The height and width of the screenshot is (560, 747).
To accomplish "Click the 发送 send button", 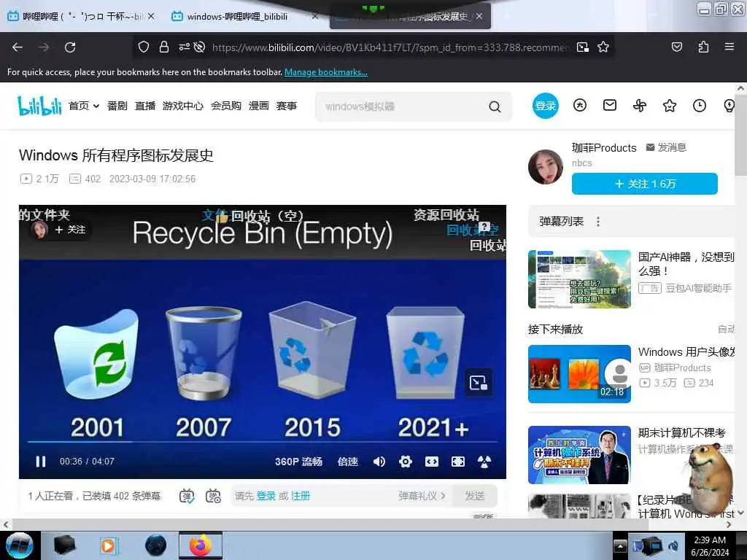I will [x=474, y=496].
